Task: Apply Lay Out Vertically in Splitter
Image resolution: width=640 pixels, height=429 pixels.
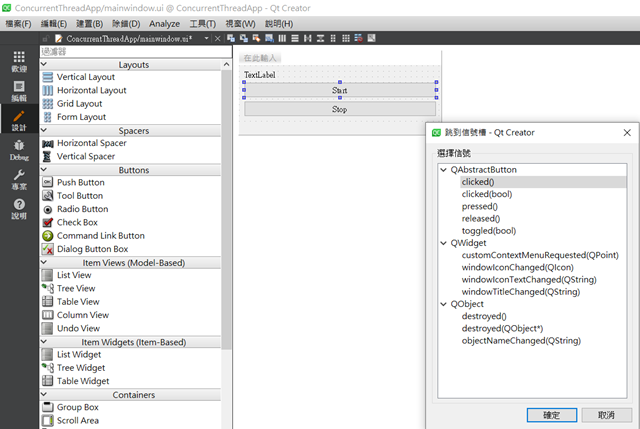Action: click(320, 38)
